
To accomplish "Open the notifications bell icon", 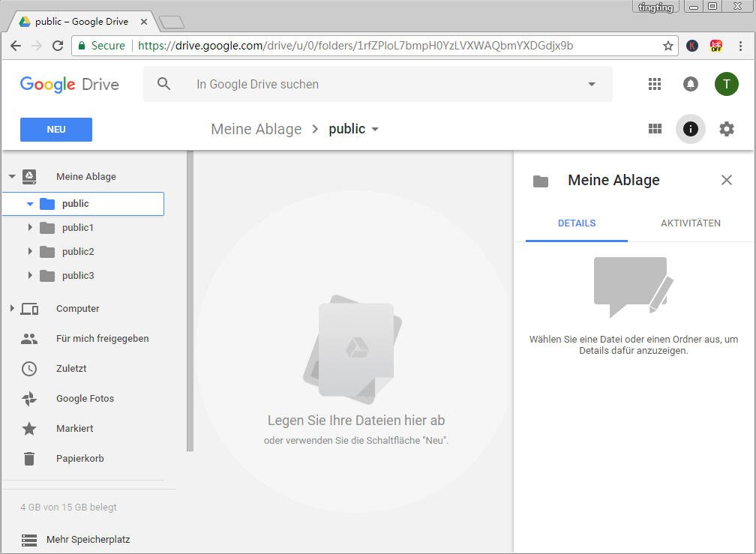I will point(691,84).
